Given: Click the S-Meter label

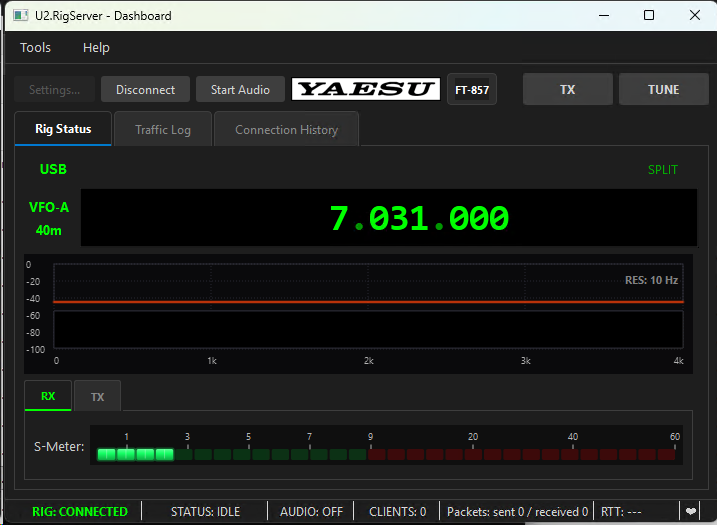Looking at the screenshot, I should click(x=59, y=446).
